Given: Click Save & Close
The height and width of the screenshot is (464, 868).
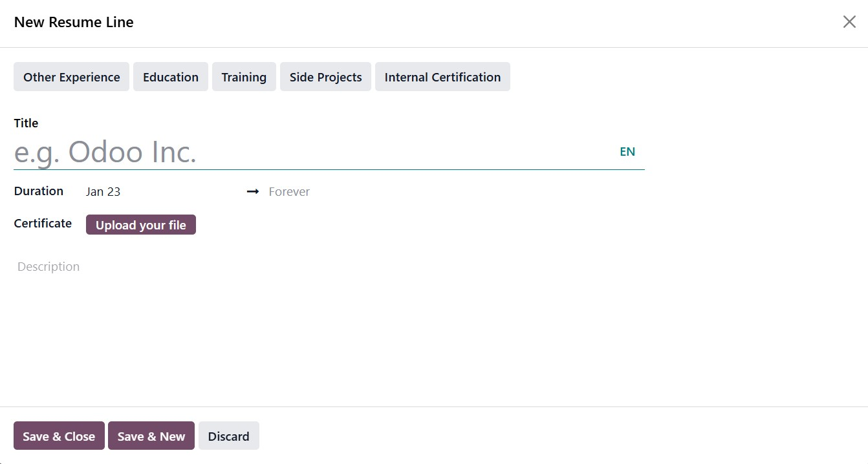Looking at the screenshot, I should [x=59, y=436].
